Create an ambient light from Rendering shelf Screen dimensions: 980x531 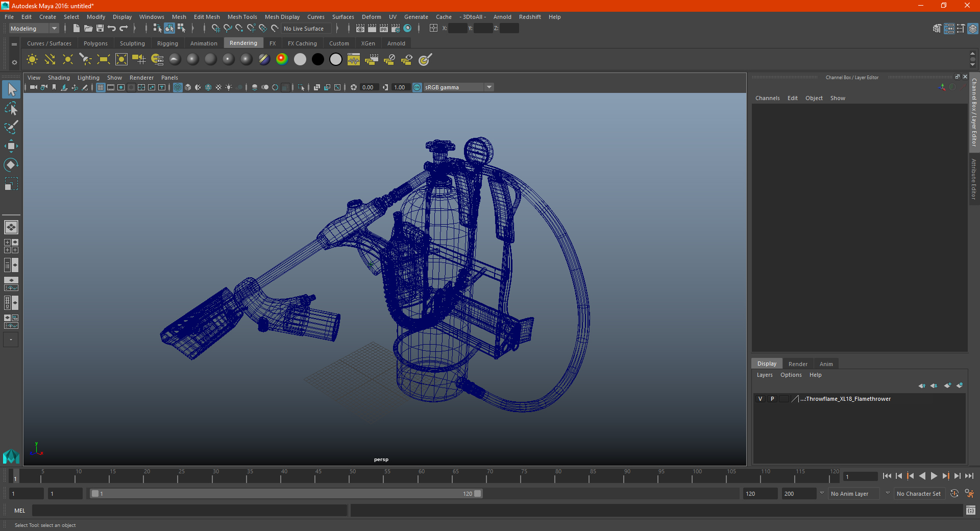[x=32, y=60]
